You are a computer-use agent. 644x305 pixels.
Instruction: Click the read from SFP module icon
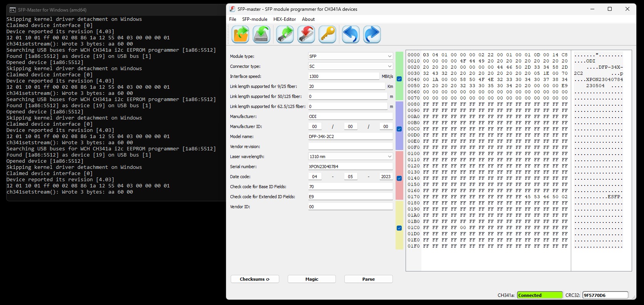(285, 34)
